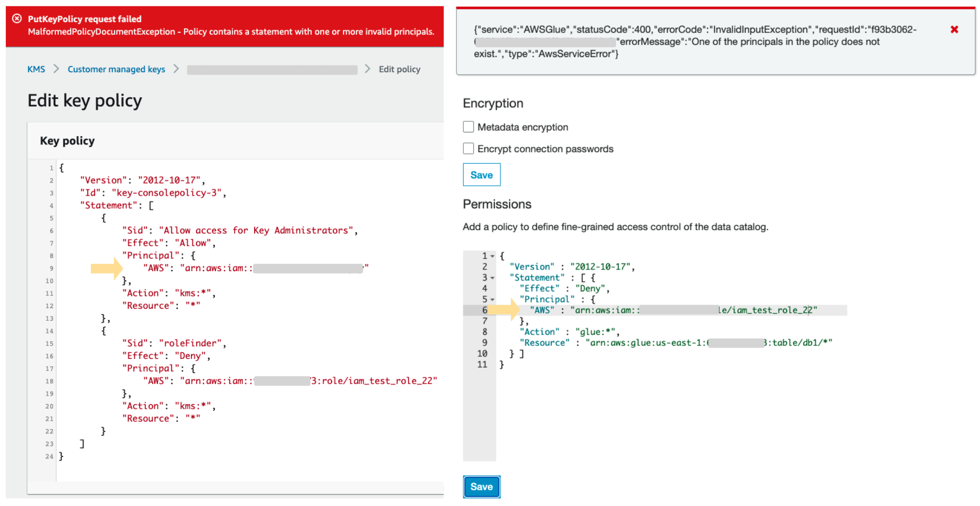Open the KMS breadcrumb link
Image resolution: width=980 pixels, height=506 pixels.
[x=36, y=69]
